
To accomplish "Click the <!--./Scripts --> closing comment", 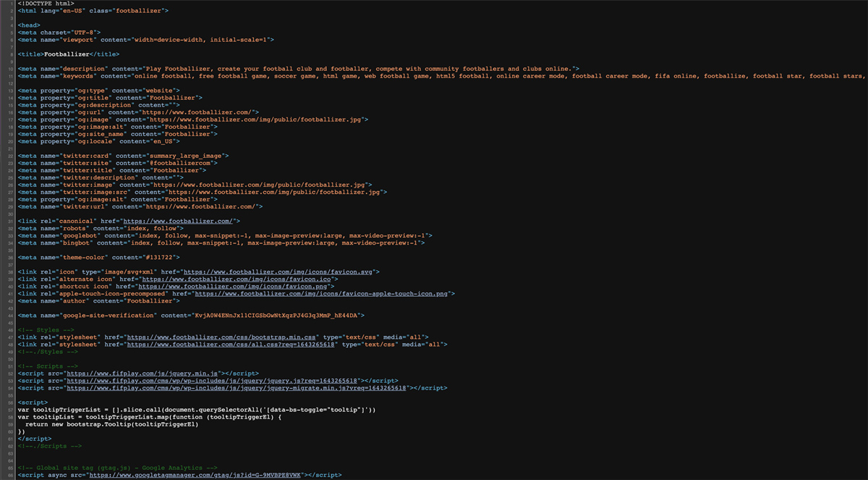I will [x=49, y=445].
